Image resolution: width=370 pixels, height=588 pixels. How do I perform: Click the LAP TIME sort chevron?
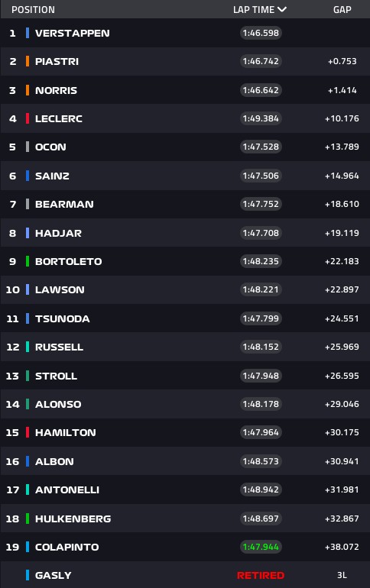point(282,9)
